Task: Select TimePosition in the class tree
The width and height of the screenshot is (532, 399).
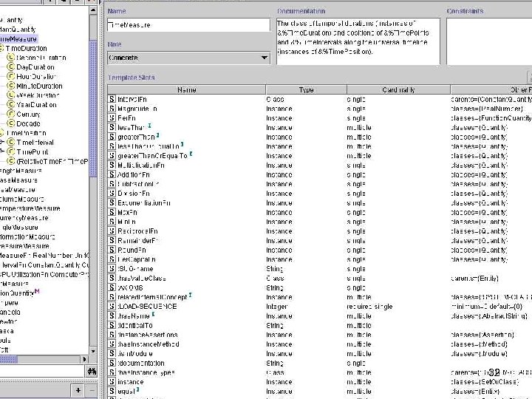Action: point(27,133)
